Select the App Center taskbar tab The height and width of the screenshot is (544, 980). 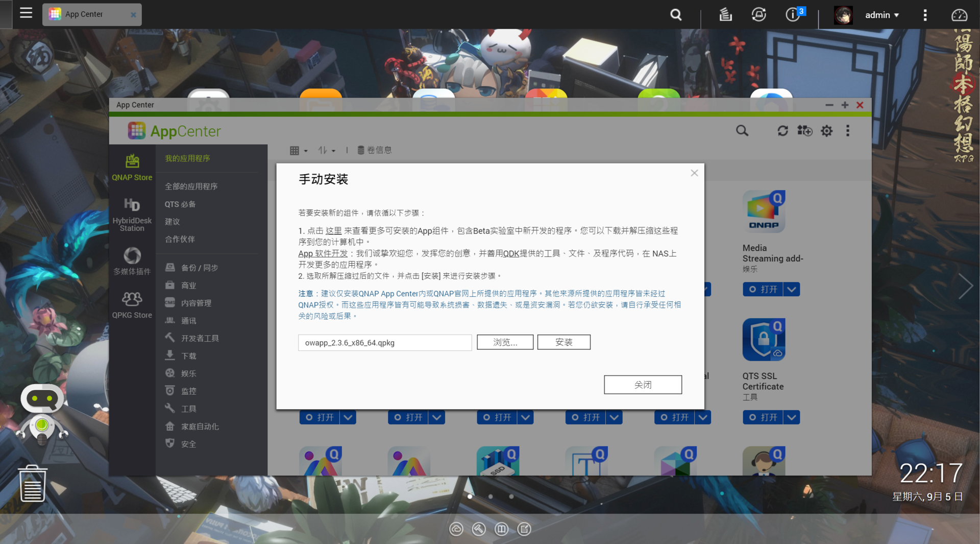(x=92, y=14)
